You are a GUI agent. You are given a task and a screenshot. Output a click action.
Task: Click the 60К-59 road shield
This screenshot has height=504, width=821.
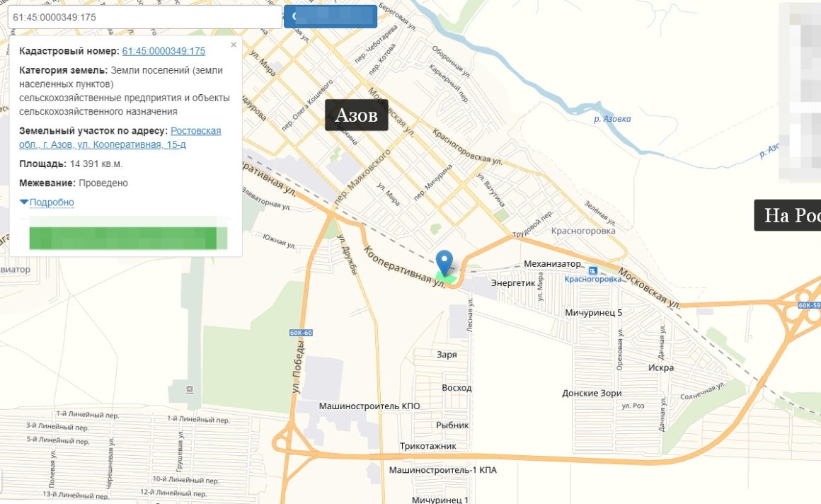(809, 305)
